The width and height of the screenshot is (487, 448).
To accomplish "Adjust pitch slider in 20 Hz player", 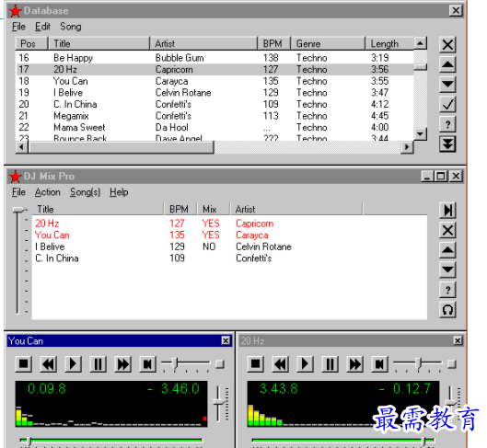I will point(418,363).
